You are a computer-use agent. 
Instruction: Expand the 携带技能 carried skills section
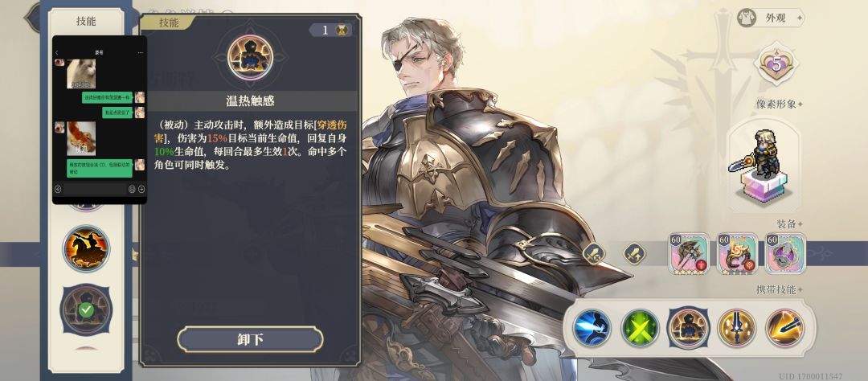pos(779,289)
